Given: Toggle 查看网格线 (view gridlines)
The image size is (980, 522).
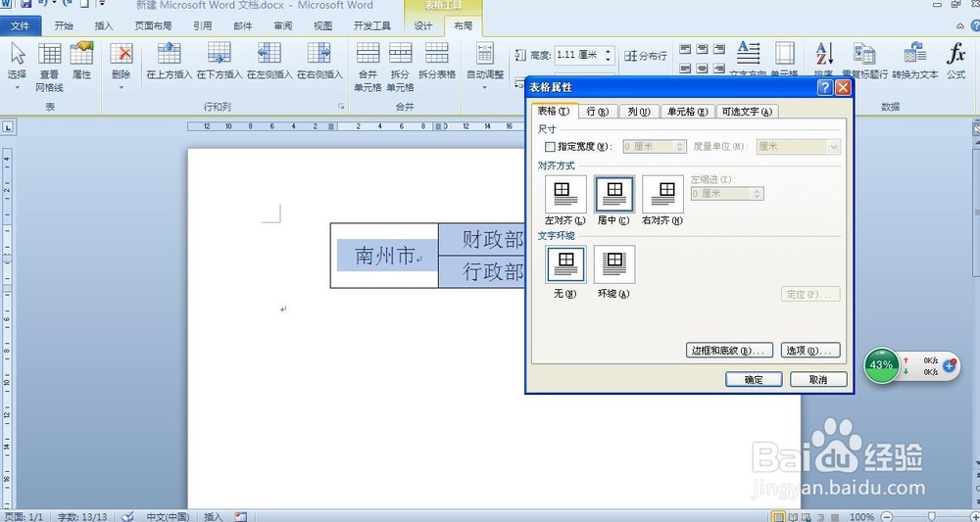Looking at the screenshot, I should click(49, 67).
